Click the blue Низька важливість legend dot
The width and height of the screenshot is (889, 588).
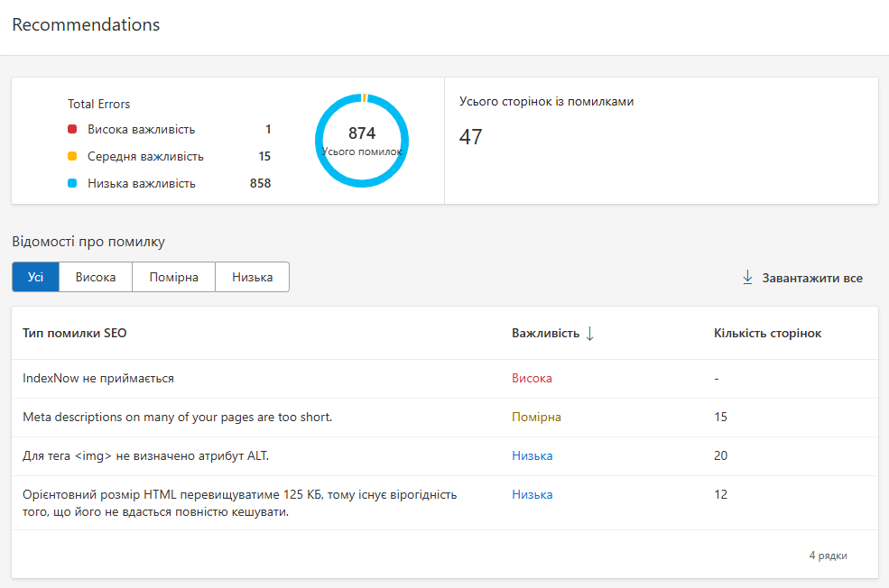72,184
